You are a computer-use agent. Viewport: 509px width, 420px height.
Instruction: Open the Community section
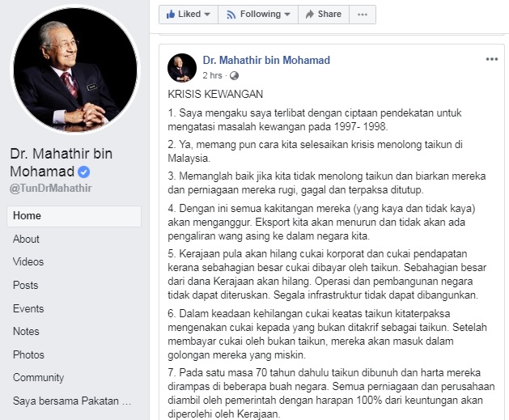[38, 377]
